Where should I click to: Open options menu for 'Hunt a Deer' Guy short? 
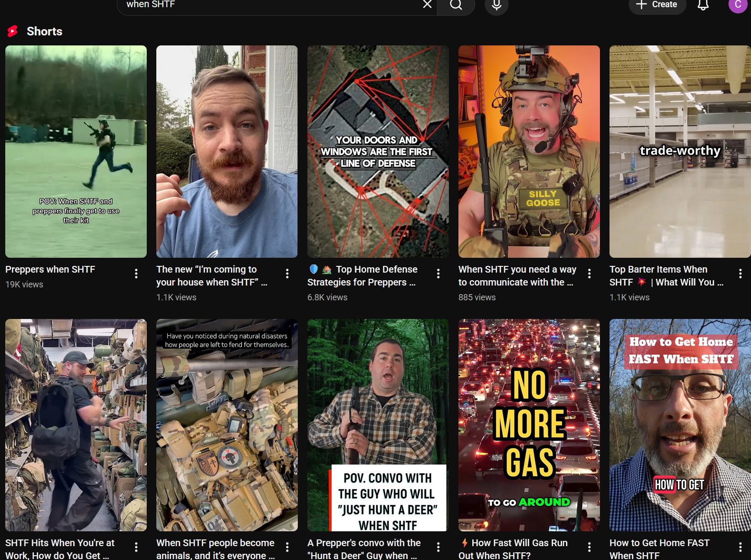tap(438, 547)
